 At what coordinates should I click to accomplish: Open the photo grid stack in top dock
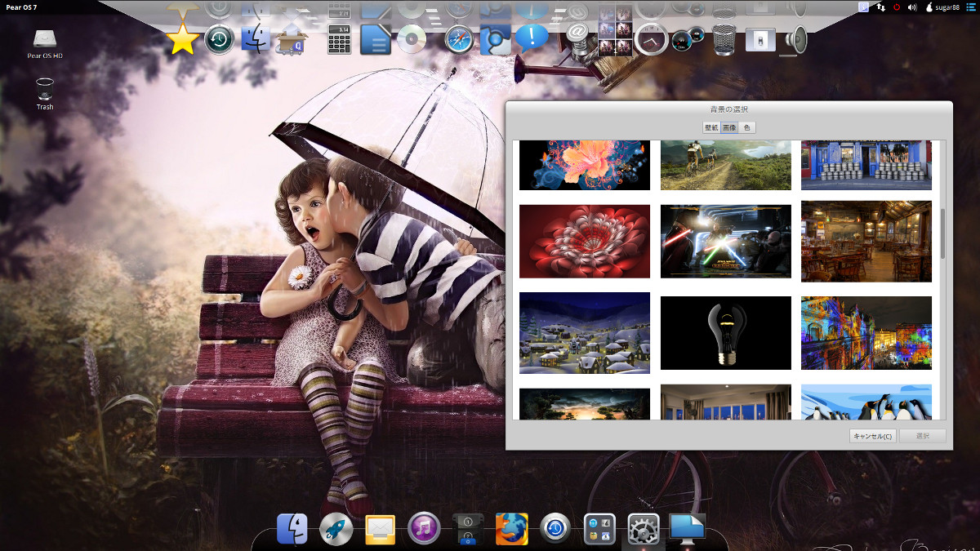615,39
